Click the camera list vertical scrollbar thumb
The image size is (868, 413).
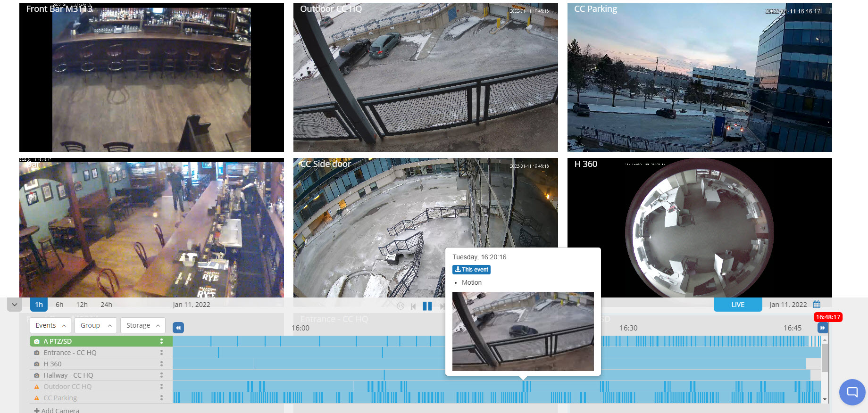pyautogui.click(x=825, y=358)
